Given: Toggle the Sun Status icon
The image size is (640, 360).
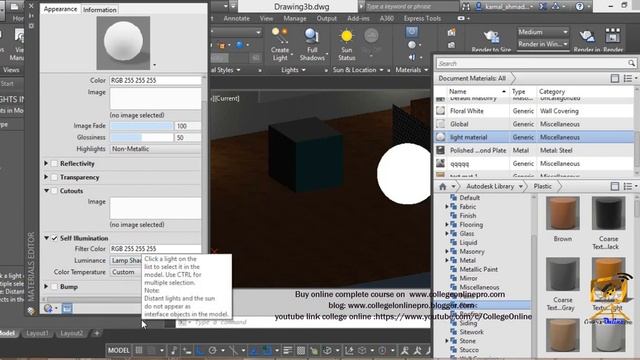Looking at the screenshot, I should tap(347, 36).
